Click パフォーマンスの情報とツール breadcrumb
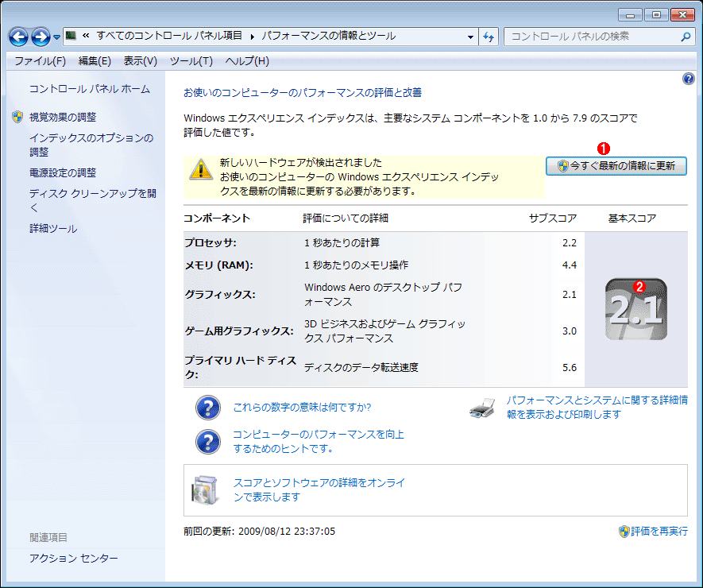Image resolution: width=703 pixels, height=588 pixels. coord(329,36)
